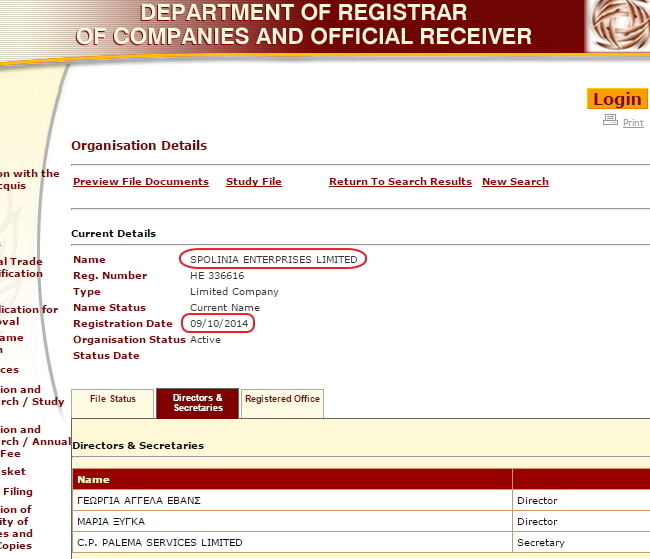Select the Directors & Secretaries tab
Screen dimensions: 650x559
point(197,403)
